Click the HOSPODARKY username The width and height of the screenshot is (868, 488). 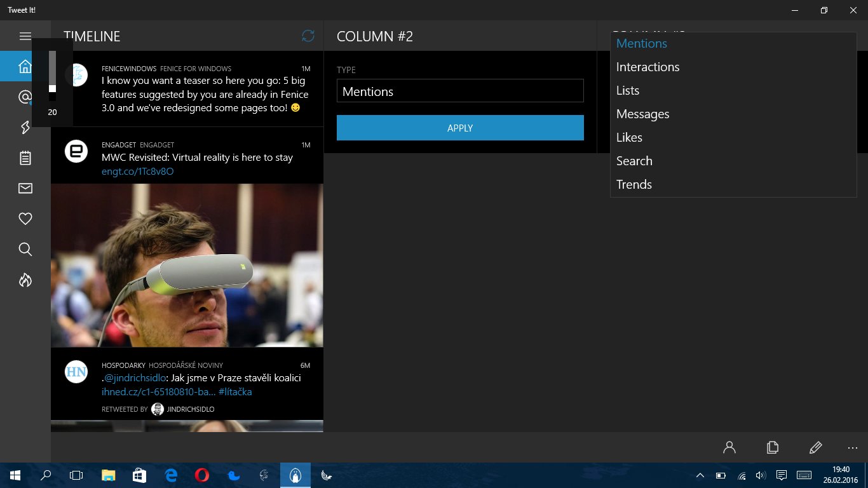123,365
